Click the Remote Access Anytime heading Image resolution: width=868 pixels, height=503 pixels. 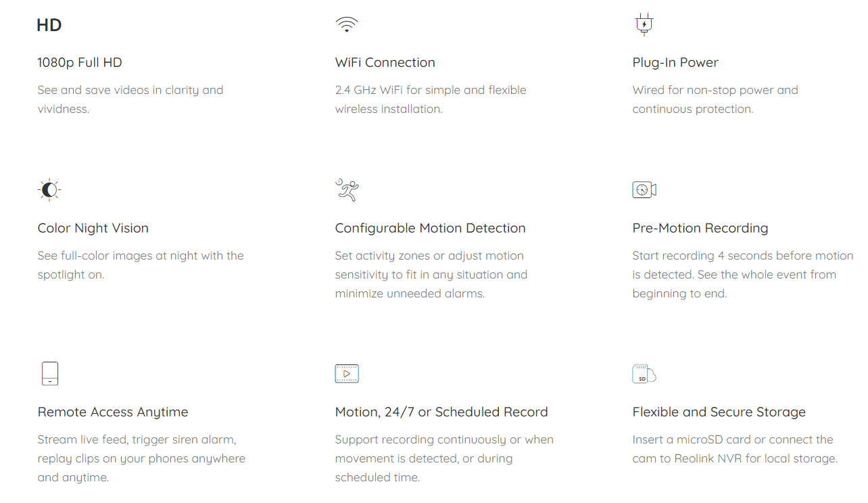(x=112, y=412)
